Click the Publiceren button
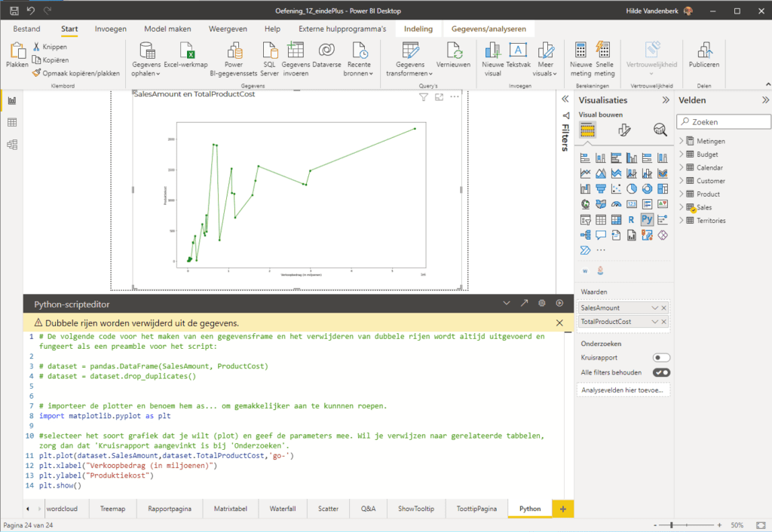This screenshot has height=532, width=772. point(704,55)
